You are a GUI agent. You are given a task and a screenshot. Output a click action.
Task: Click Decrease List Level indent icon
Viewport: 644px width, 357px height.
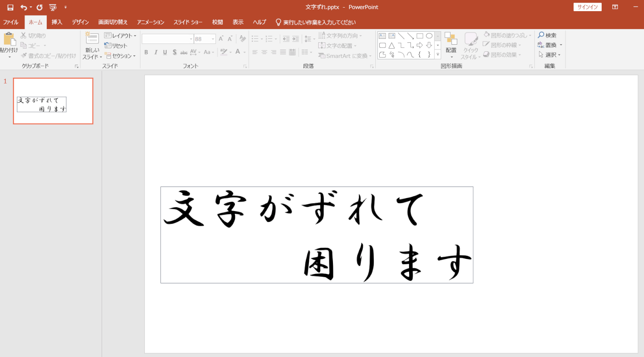point(286,39)
